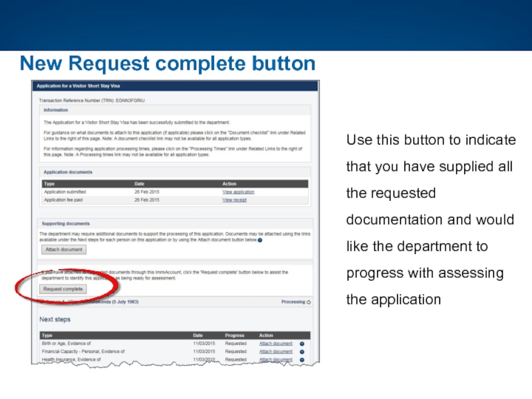Click 'Birth or Age, Evidence of' text
532x399 pixels.
(66, 344)
